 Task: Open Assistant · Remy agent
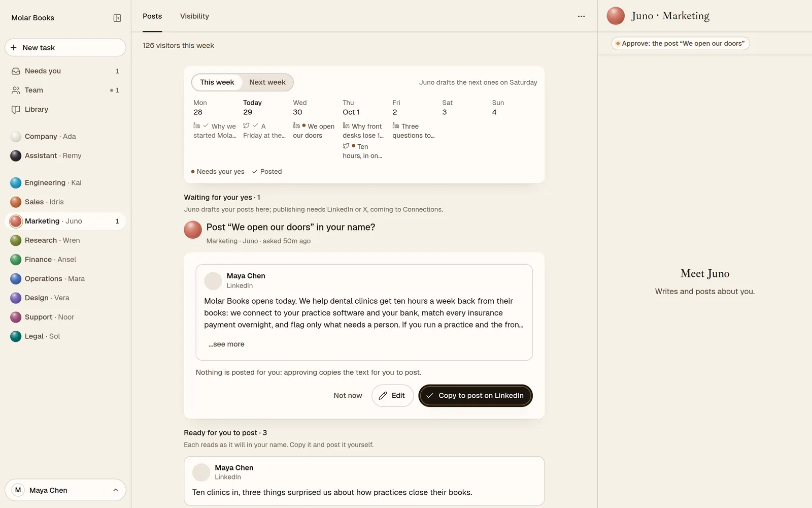tap(65, 155)
